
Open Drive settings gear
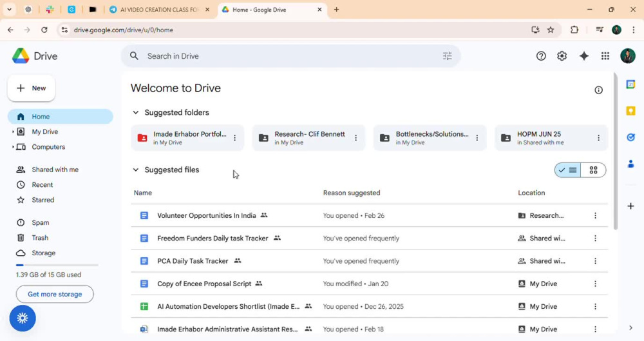tap(562, 56)
